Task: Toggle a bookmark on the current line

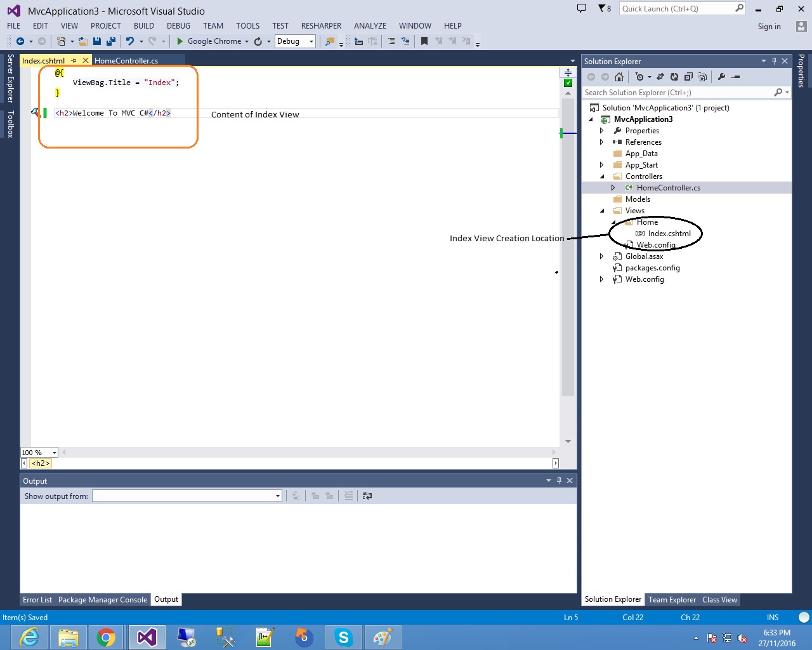Action: tap(424, 41)
